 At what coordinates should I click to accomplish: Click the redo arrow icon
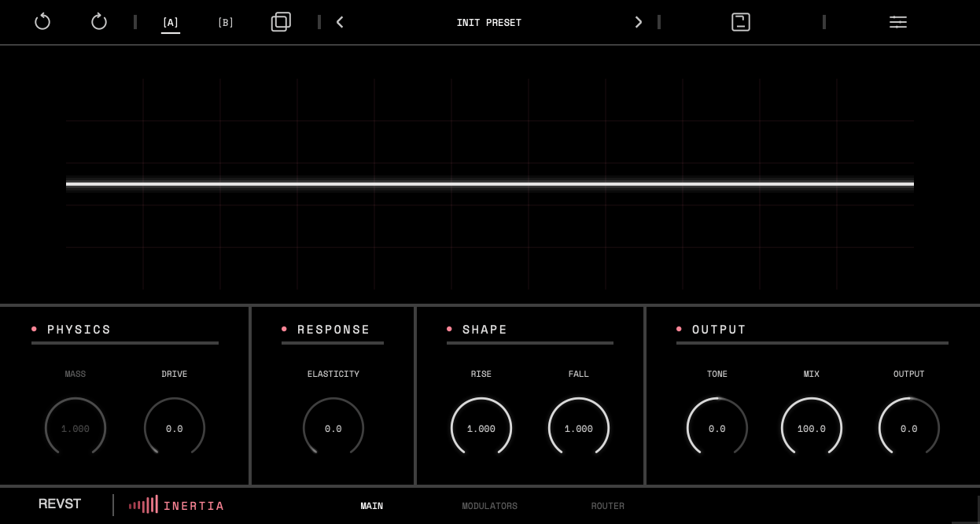tap(99, 22)
